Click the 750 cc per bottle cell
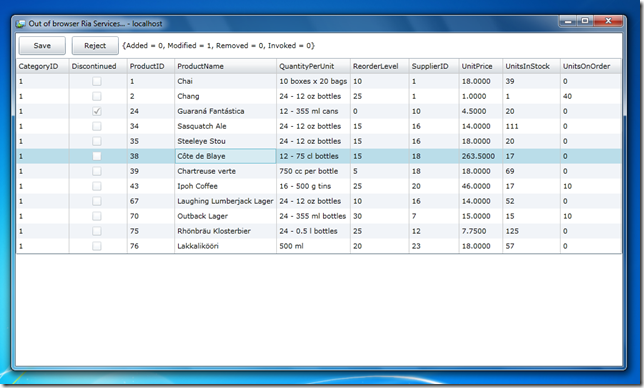644x388 pixels. 313,171
